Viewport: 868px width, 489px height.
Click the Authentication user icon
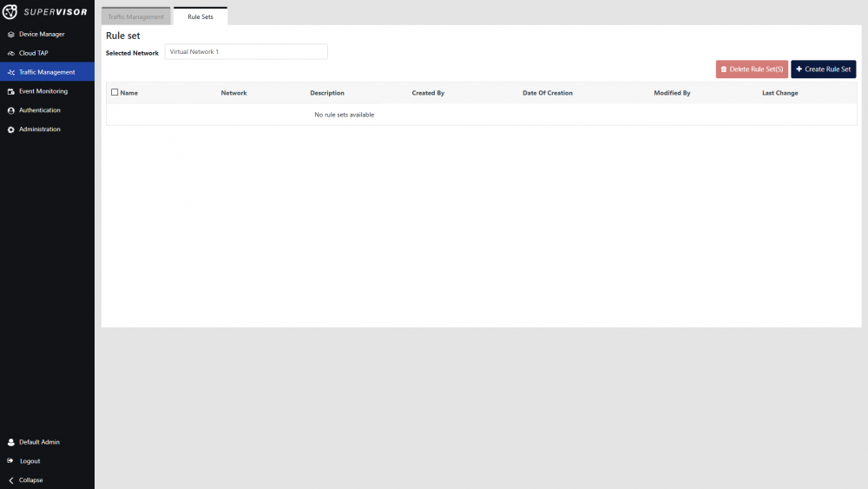point(11,110)
